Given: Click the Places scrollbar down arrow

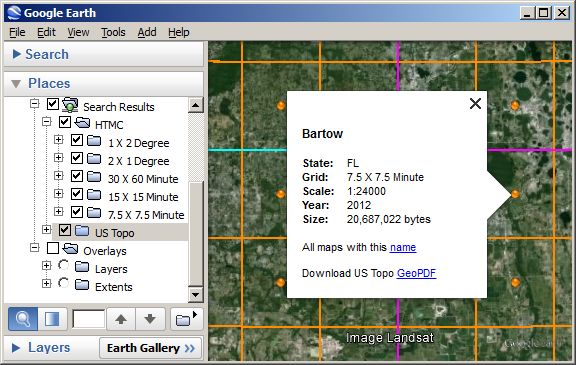Looking at the screenshot, I should [x=195, y=294].
